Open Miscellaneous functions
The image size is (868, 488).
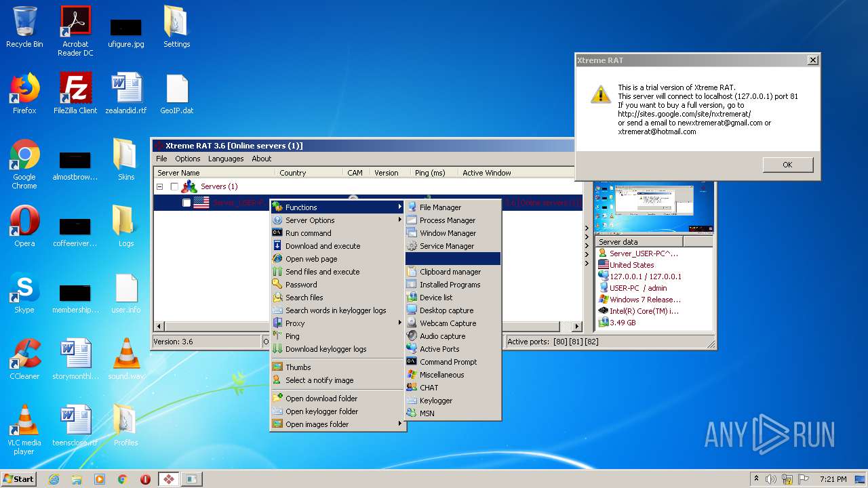coord(452,375)
